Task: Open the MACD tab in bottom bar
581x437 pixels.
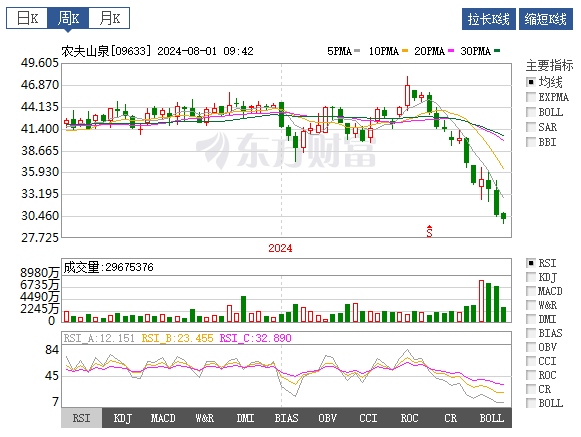Action: click(x=163, y=418)
